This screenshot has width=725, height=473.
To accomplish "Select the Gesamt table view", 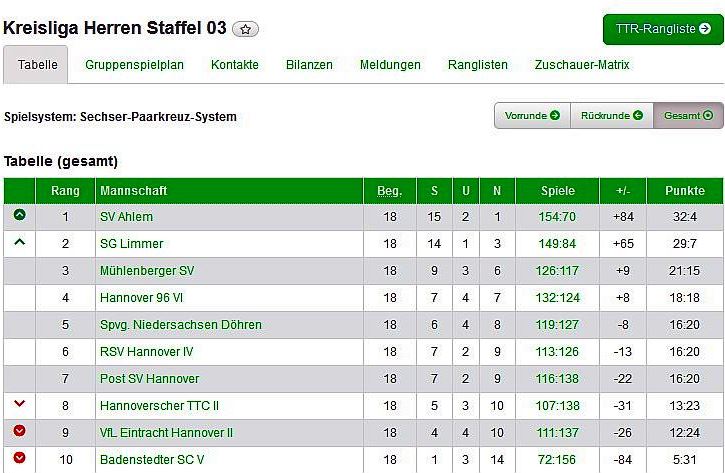I will click(x=688, y=116).
